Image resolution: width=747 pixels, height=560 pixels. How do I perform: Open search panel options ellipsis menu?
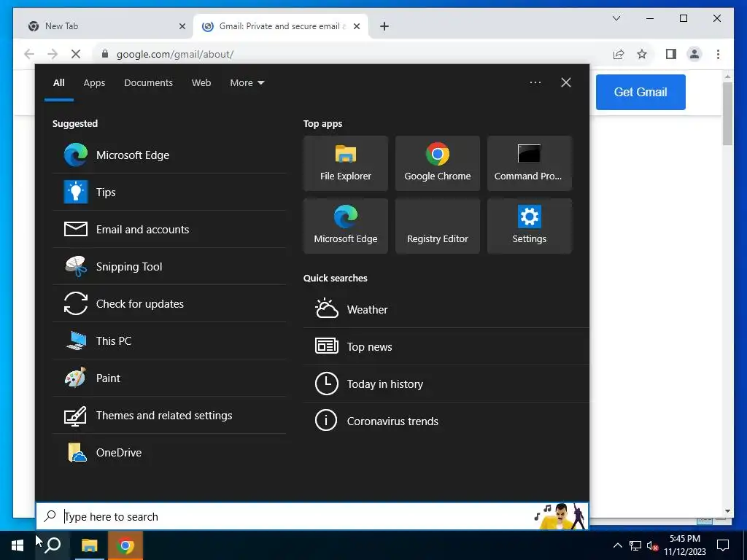[x=535, y=82]
